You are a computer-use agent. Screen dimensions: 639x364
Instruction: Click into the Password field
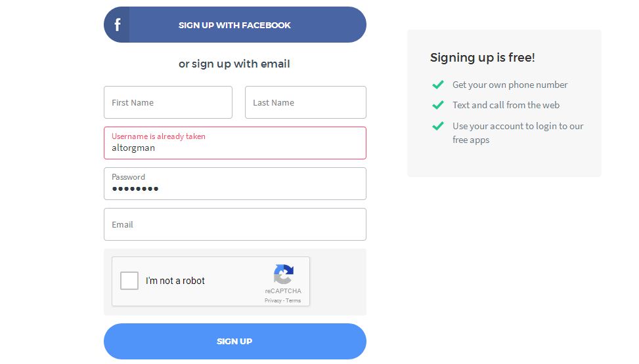(234, 188)
